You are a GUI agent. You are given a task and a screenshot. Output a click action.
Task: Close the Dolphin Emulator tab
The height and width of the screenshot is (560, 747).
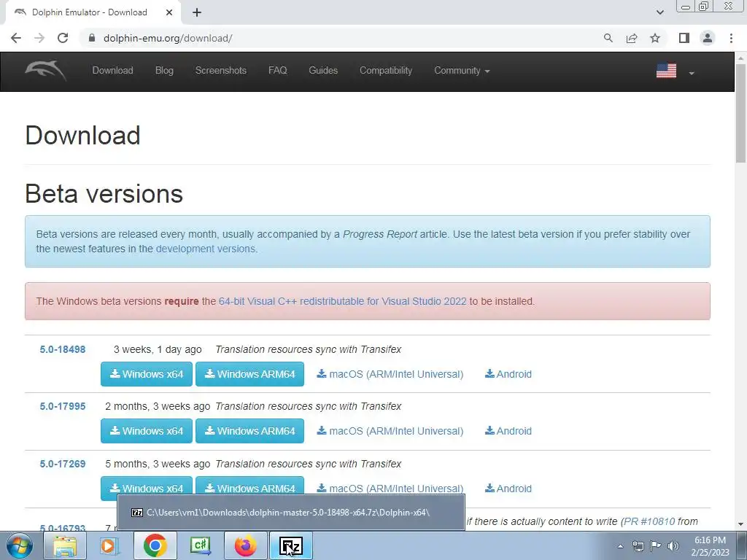(x=169, y=12)
